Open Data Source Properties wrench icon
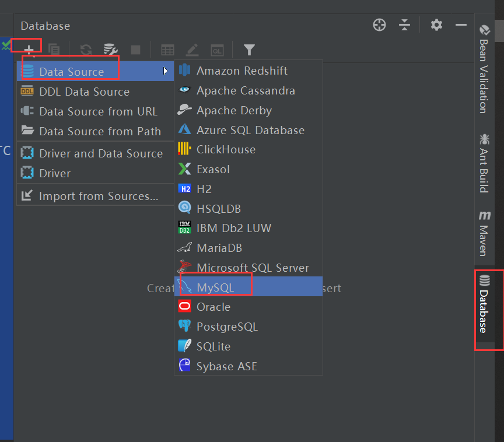 click(x=111, y=50)
